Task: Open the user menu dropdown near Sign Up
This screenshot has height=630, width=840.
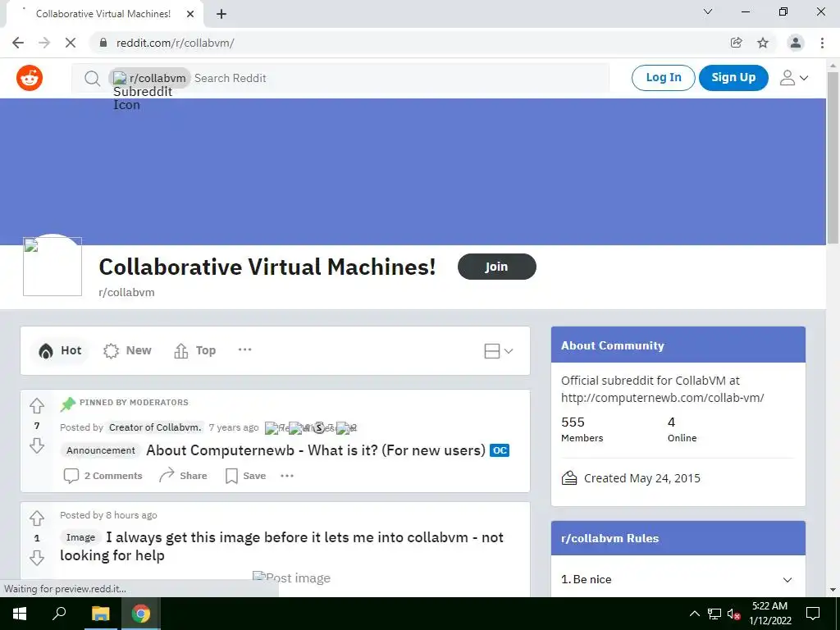Action: (793, 78)
